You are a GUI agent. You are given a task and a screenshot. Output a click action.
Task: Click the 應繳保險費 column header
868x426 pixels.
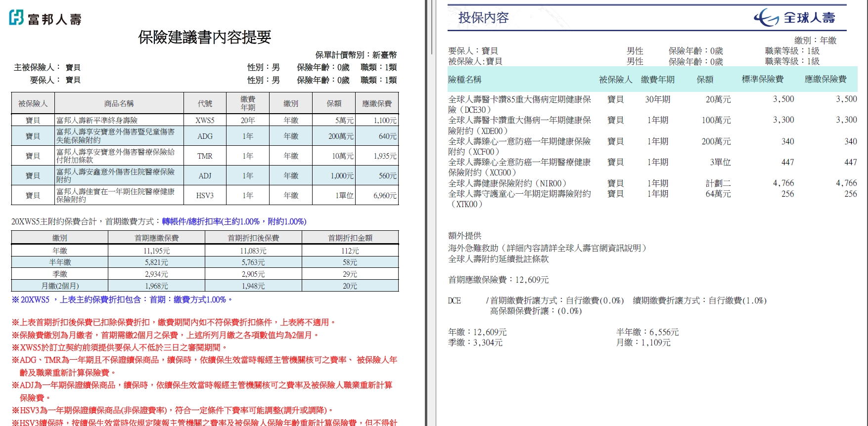pyautogui.click(x=825, y=79)
